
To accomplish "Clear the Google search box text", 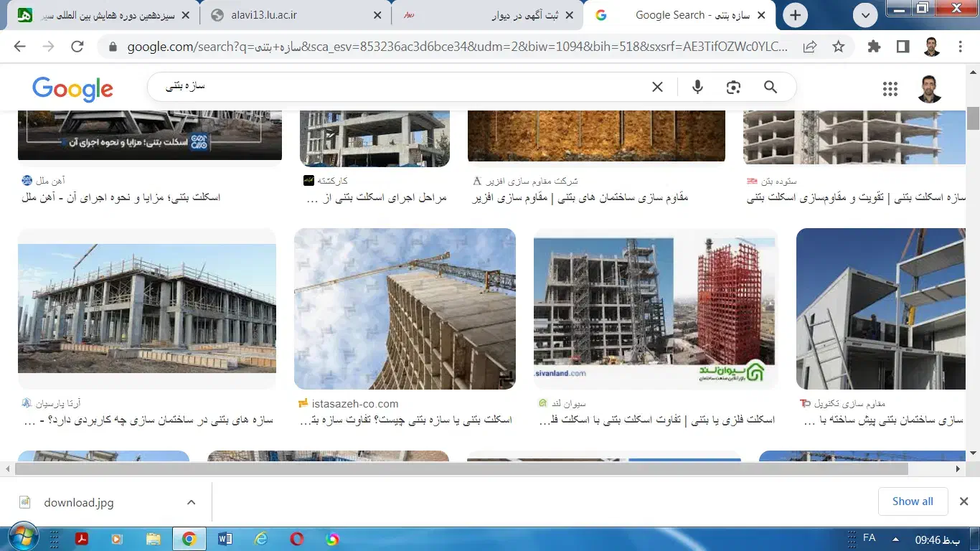I will [x=657, y=87].
